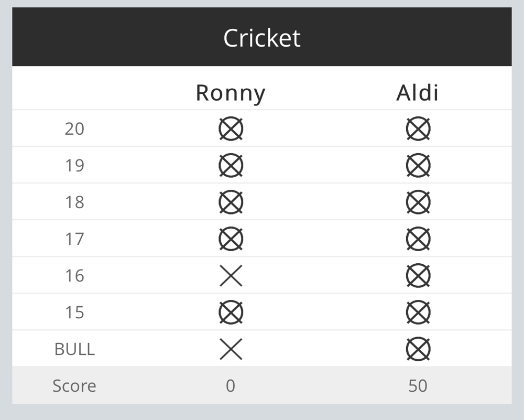Click Ronny's closed mark for 20

[231, 129]
